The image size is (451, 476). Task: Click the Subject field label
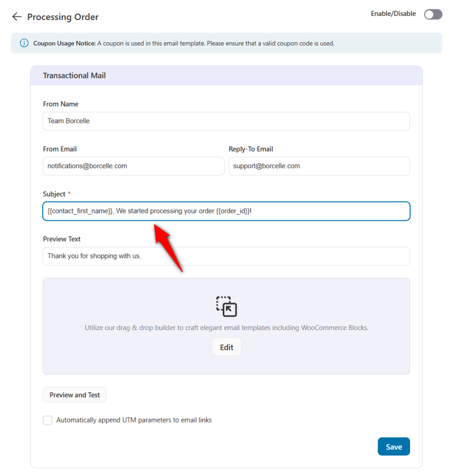click(x=54, y=194)
